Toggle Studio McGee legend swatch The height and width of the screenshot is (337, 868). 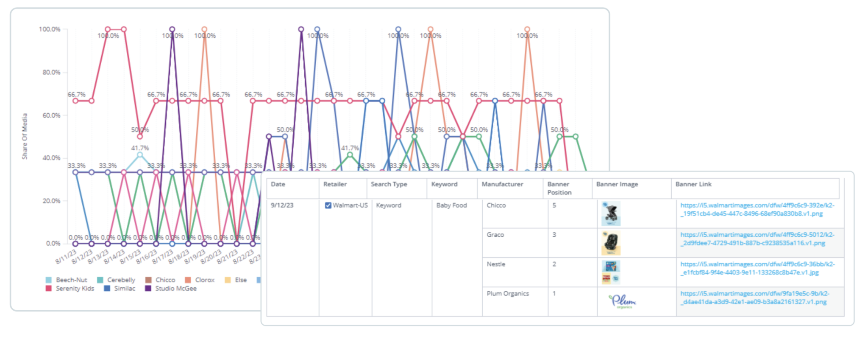[x=148, y=289]
